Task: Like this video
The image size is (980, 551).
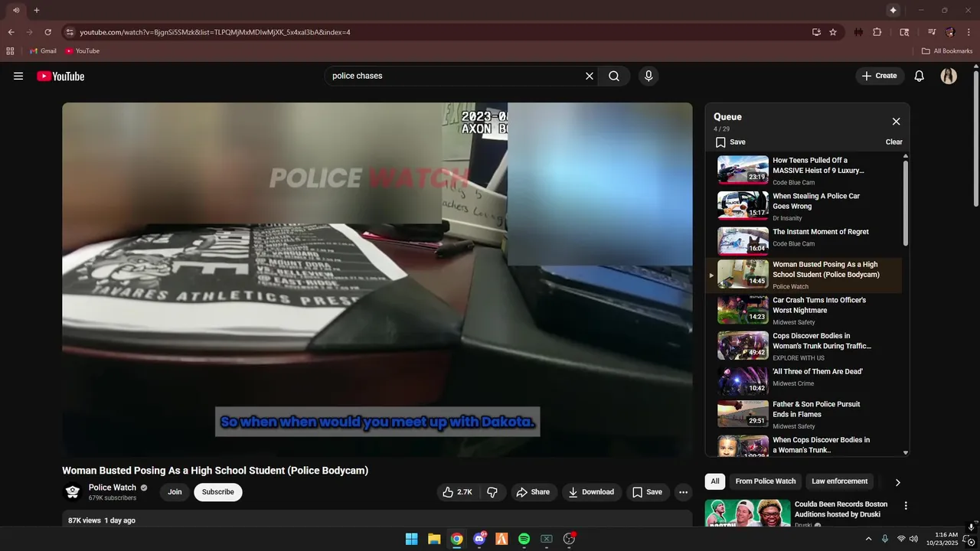Action: point(457,492)
